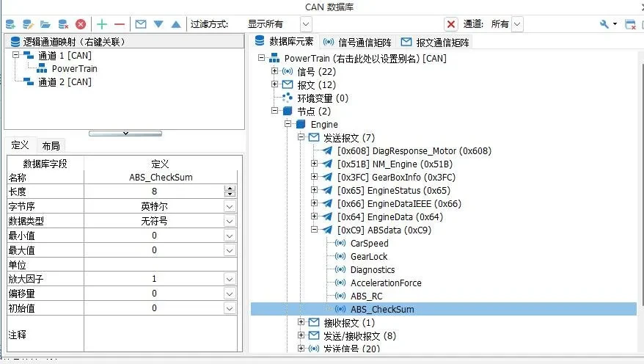Switch to the 布局 tab
The width and height of the screenshot is (644, 364).
(51, 145)
